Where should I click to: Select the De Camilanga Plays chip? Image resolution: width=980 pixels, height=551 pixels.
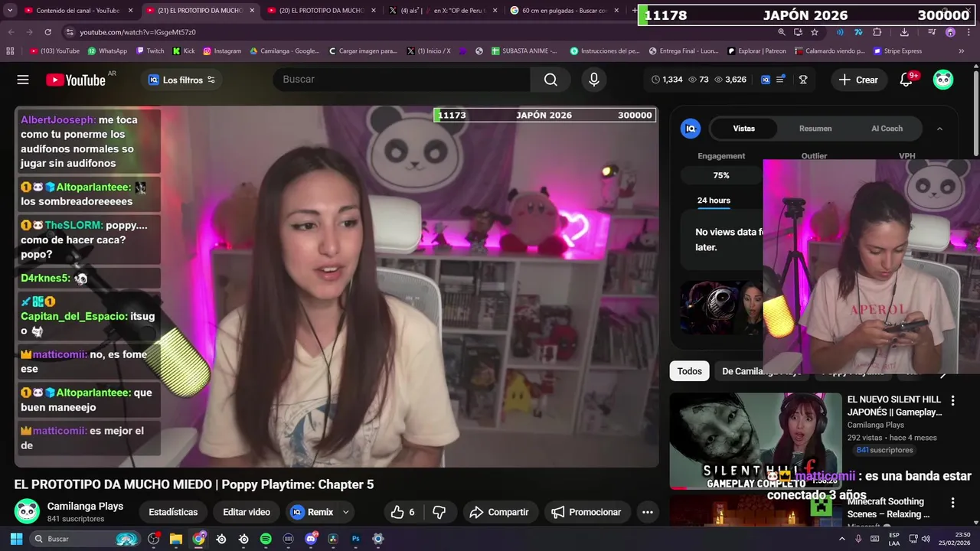pos(760,371)
